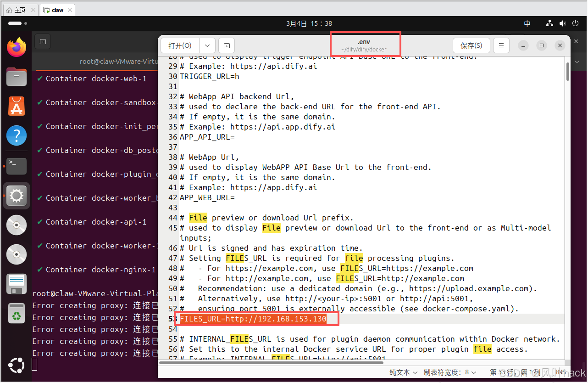Minimize the .env editor window
This screenshot has width=588, height=383.
pyautogui.click(x=524, y=45)
